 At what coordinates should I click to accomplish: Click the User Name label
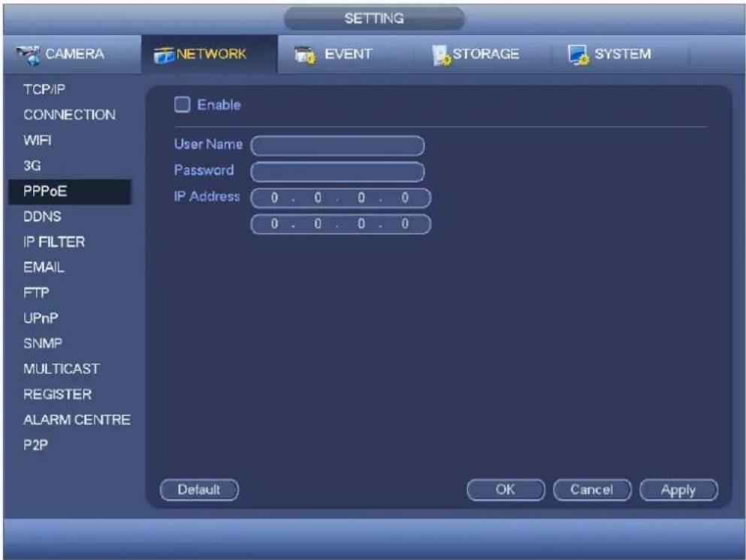(208, 144)
